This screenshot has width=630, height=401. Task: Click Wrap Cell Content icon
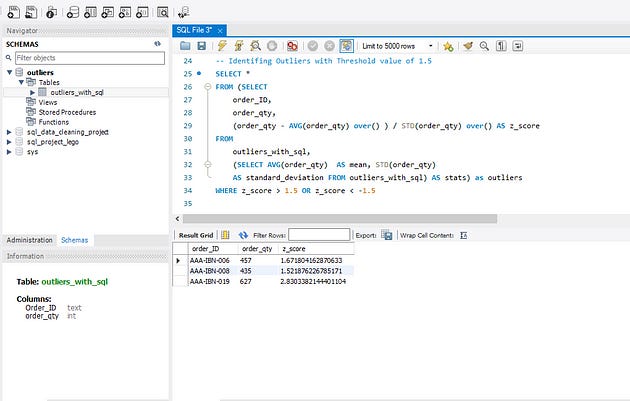pyautogui.click(x=464, y=235)
